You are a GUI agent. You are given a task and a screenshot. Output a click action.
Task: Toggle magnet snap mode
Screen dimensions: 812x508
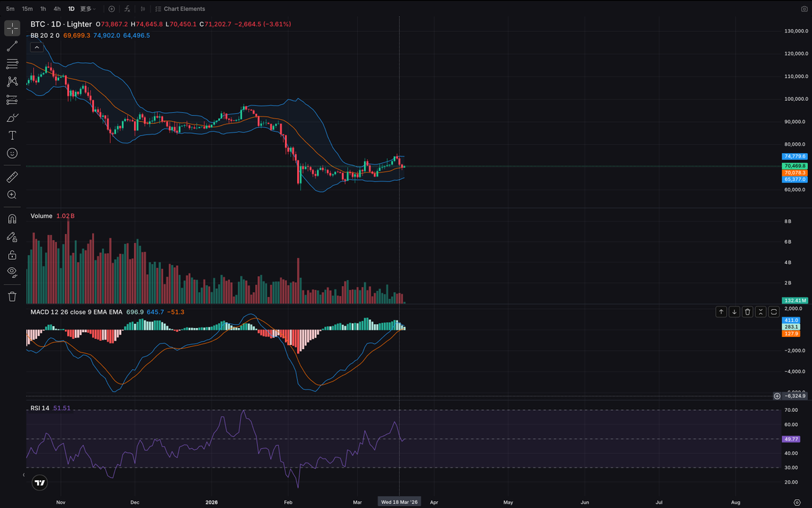(12, 218)
